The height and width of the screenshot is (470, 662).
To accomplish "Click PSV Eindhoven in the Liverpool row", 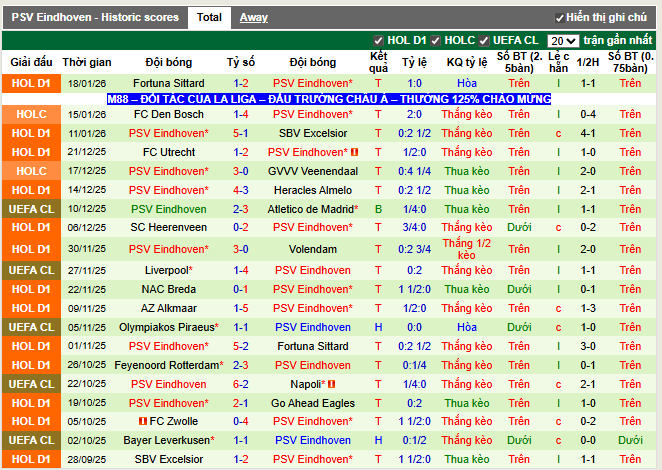I will point(313,270).
